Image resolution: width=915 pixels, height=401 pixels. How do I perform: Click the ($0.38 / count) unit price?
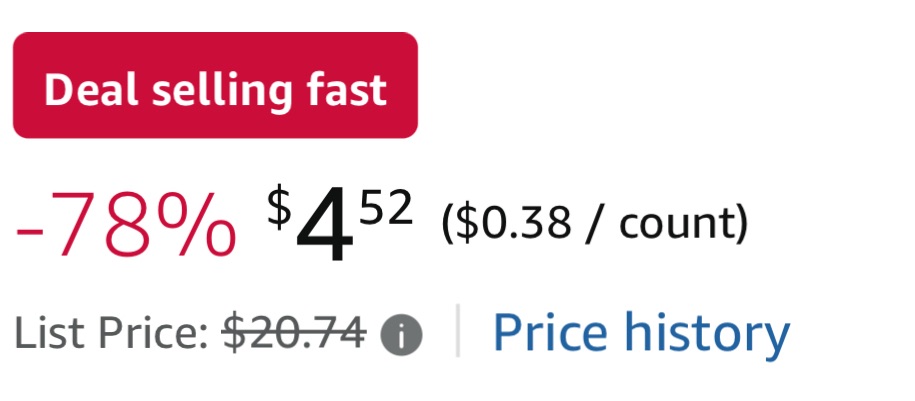pos(594,223)
